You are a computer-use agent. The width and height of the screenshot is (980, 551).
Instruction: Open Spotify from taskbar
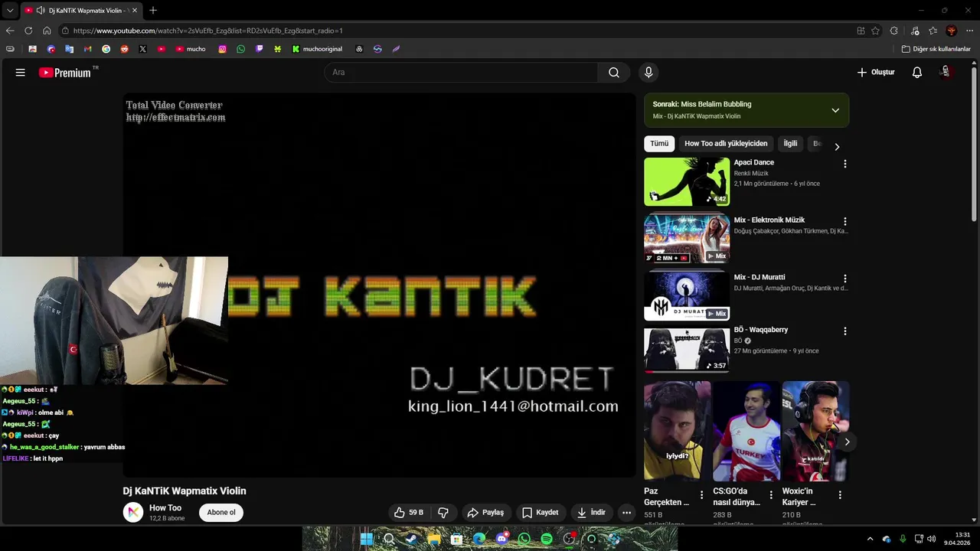click(x=547, y=539)
